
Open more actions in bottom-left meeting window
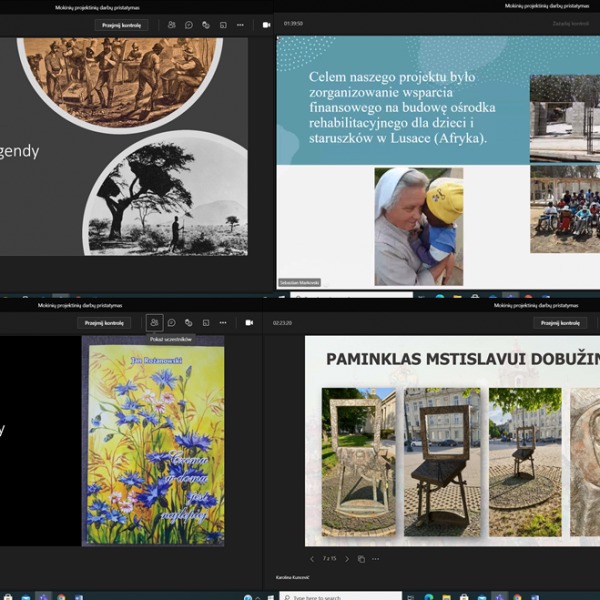[x=223, y=323]
